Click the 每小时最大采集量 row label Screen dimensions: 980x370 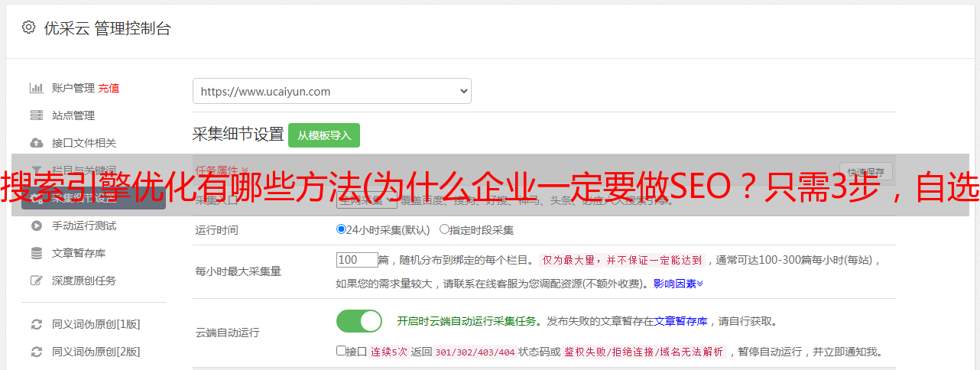click(239, 271)
